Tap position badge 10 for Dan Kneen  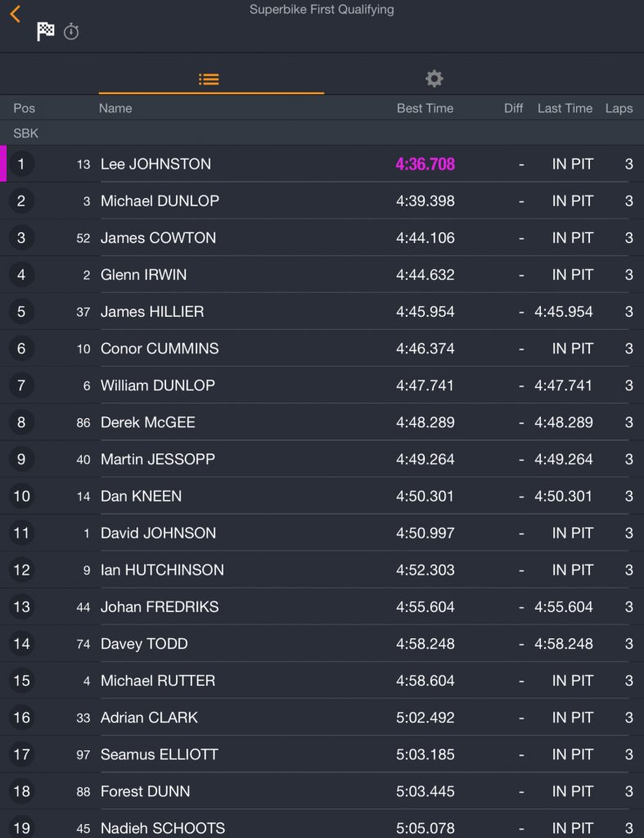(21, 496)
